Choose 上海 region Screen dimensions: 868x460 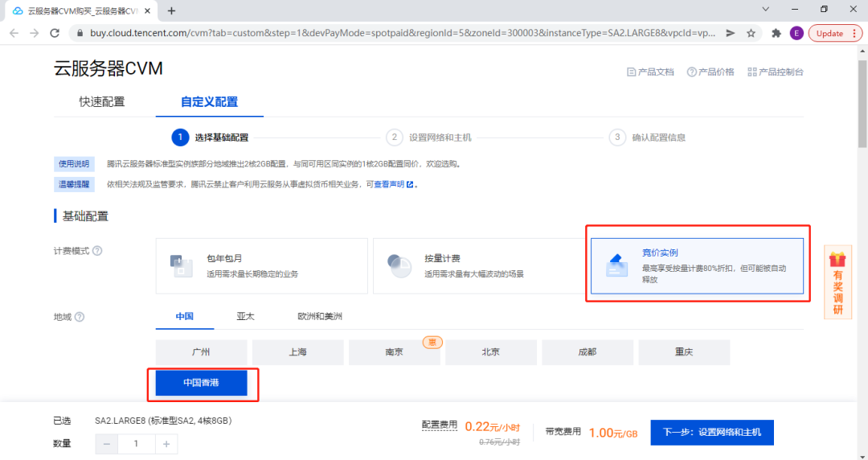click(298, 352)
